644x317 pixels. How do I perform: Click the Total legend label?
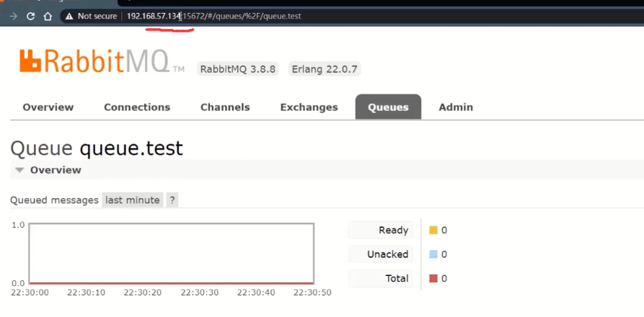coord(381,278)
